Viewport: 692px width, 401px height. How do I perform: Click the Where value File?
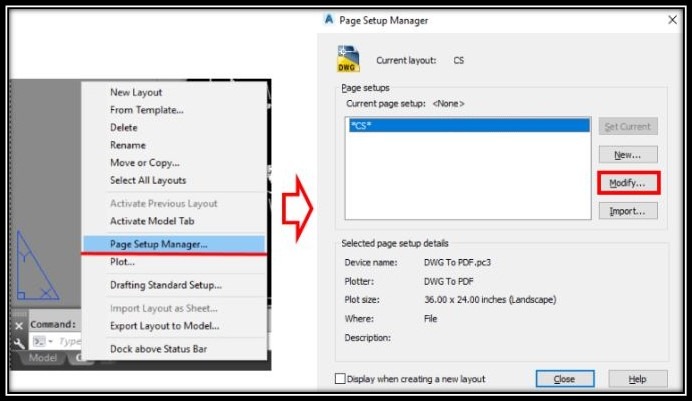(430, 319)
